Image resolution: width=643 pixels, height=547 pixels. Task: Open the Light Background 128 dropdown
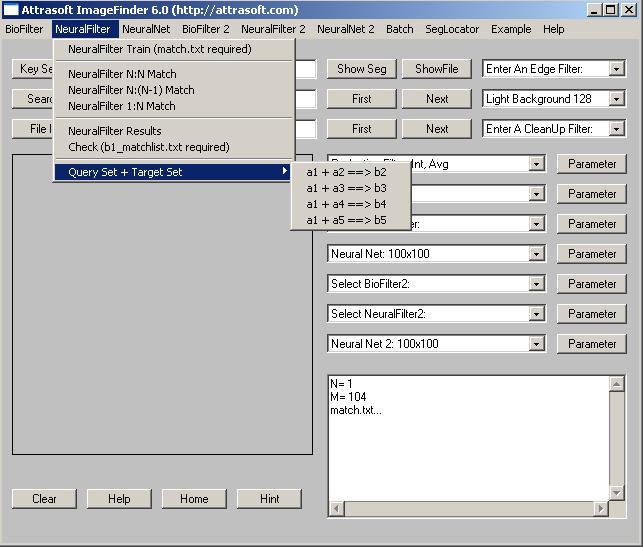616,99
